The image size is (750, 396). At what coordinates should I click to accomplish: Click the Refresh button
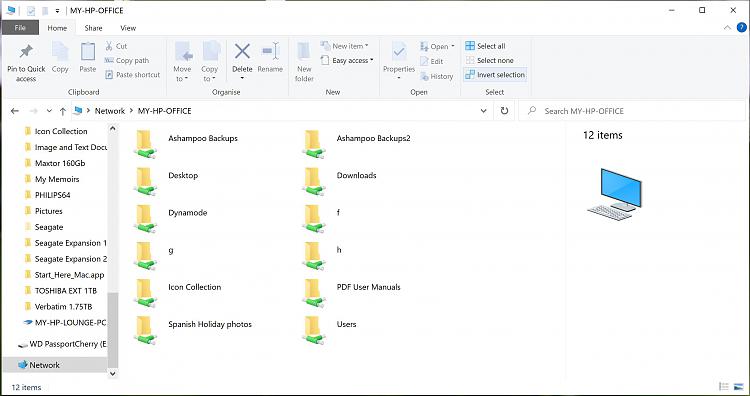click(504, 111)
